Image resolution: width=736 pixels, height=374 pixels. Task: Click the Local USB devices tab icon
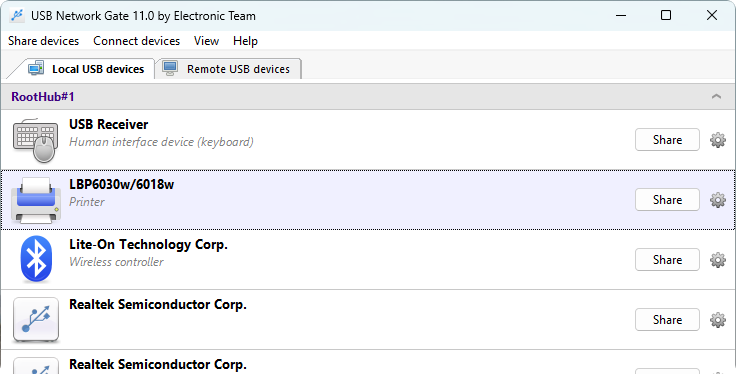coord(36,68)
